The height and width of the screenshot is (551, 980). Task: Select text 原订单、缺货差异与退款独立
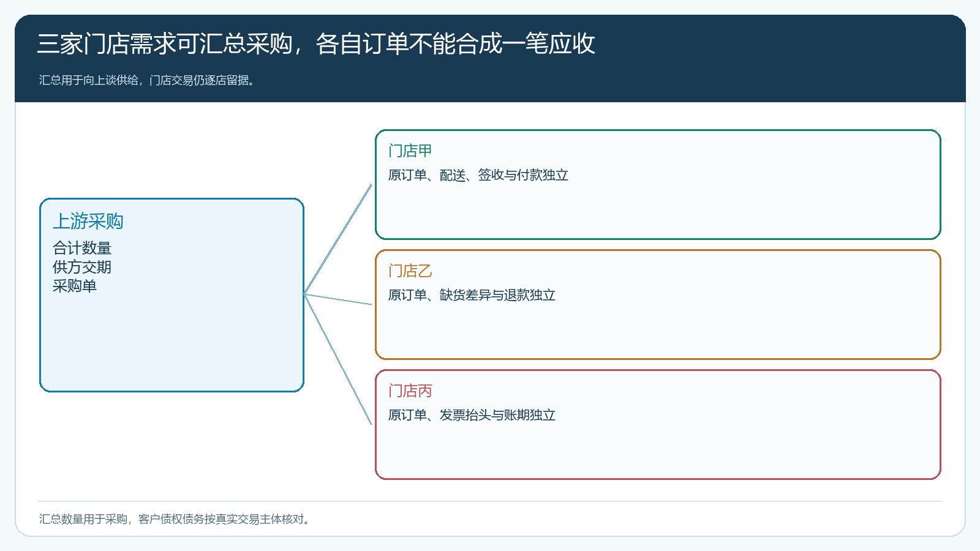(472, 295)
